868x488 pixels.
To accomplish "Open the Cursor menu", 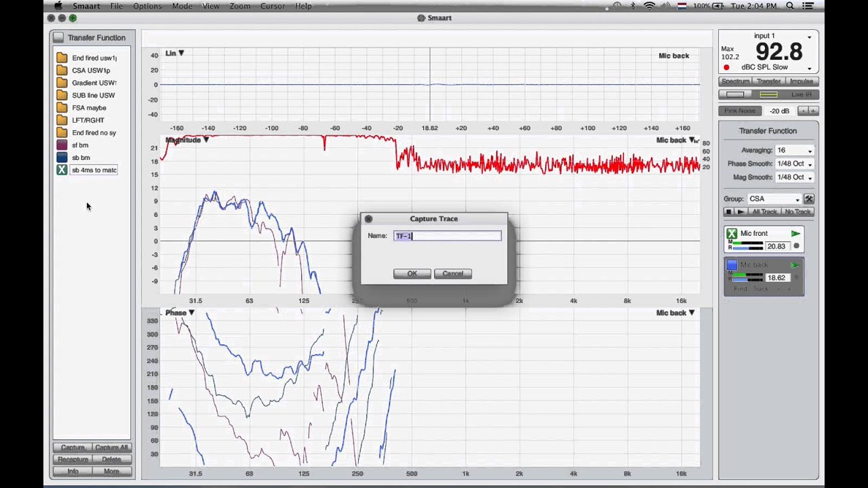I will tap(273, 5).
